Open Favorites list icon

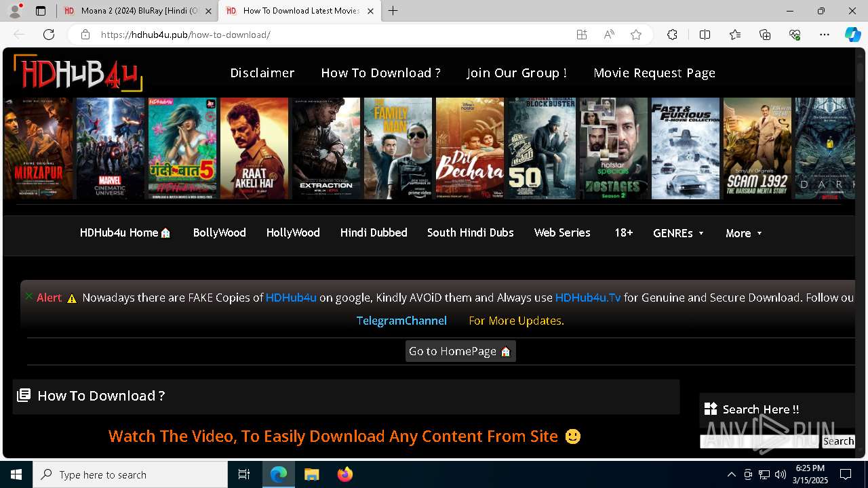pyautogui.click(x=735, y=35)
